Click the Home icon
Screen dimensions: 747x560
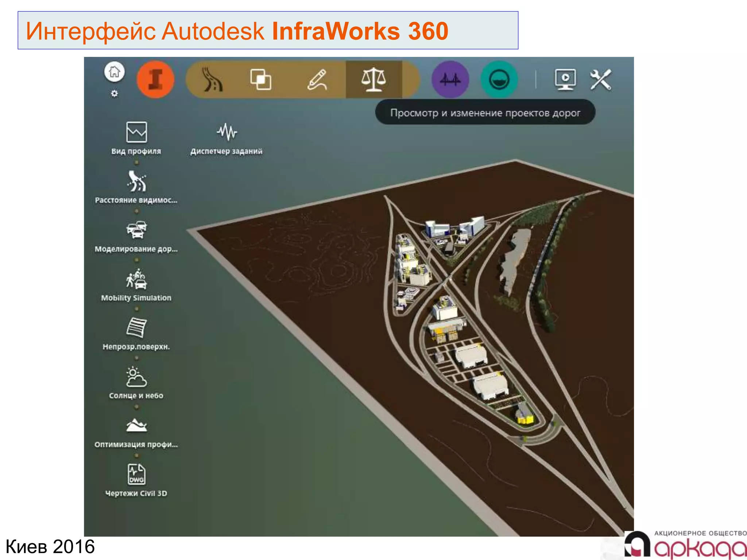[115, 72]
